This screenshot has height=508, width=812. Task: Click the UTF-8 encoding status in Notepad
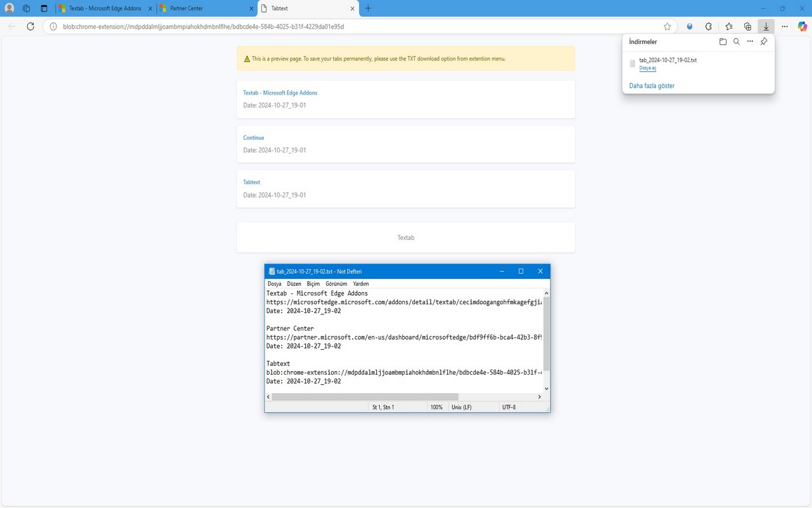click(509, 407)
